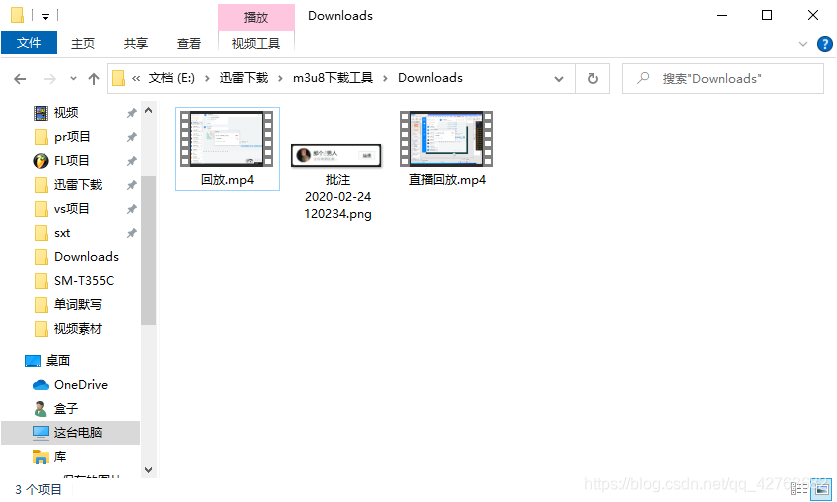Go back to the previous folder
The height and width of the screenshot is (502, 837).
(20, 79)
